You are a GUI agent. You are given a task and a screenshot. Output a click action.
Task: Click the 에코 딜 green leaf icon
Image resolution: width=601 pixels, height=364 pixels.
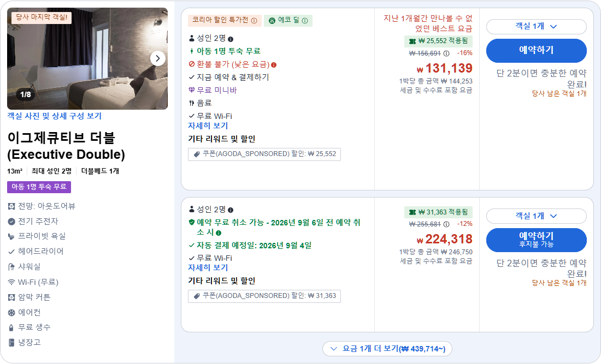pyautogui.click(x=272, y=21)
